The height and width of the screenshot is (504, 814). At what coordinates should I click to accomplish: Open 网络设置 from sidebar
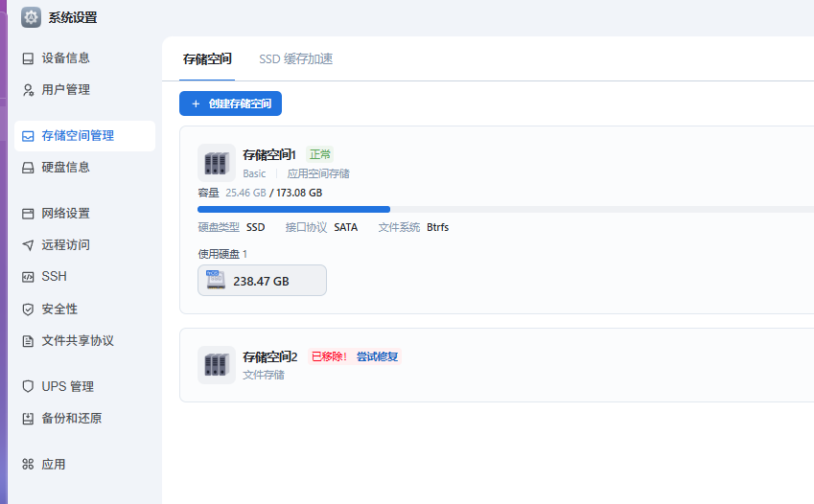(x=84, y=214)
